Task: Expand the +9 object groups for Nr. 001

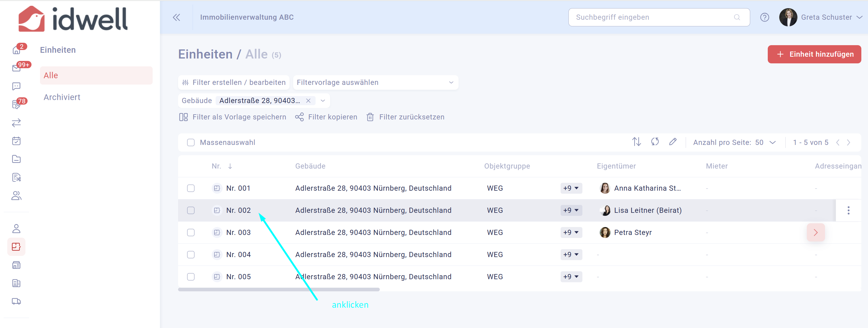Action: (571, 188)
